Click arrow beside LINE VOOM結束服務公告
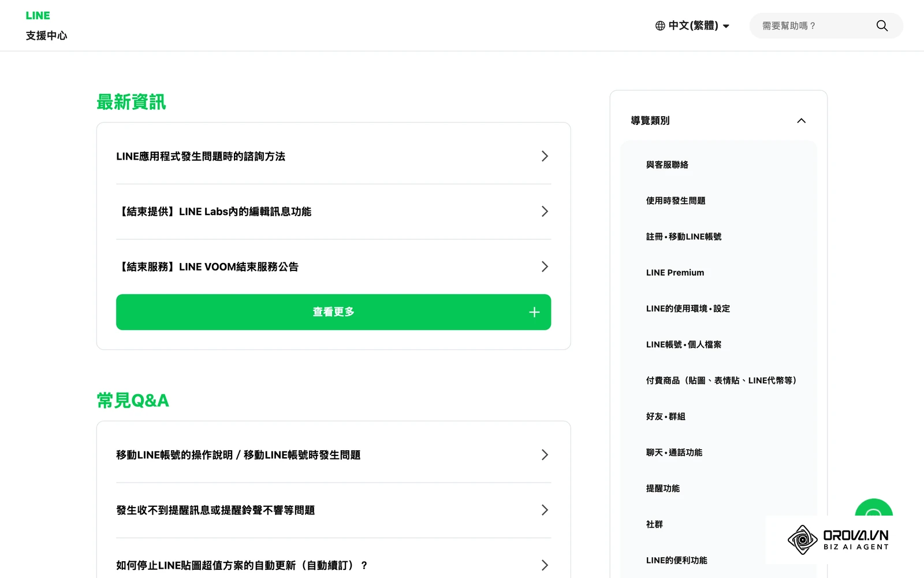The height and width of the screenshot is (578, 924). click(x=545, y=266)
